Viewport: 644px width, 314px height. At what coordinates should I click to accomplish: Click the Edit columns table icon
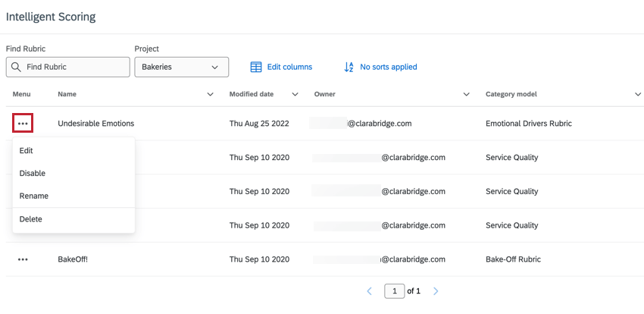click(x=256, y=67)
